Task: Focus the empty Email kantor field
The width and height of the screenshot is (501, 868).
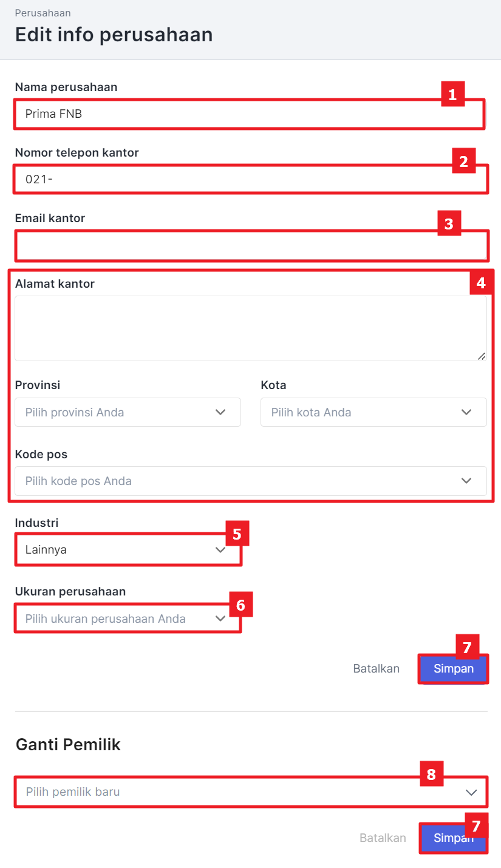Action: pyautogui.click(x=243, y=246)
